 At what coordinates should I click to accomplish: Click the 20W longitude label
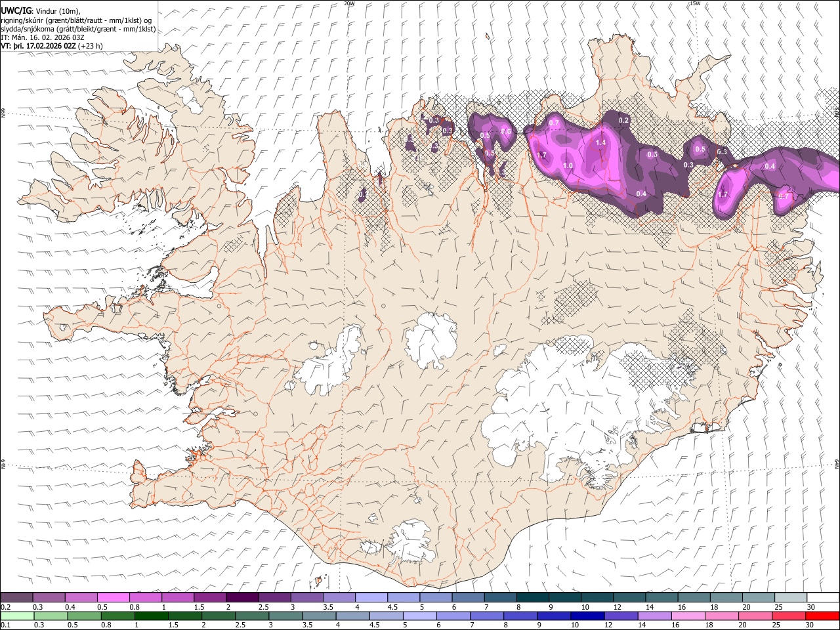pyautogui.click(x=350, y=3)
